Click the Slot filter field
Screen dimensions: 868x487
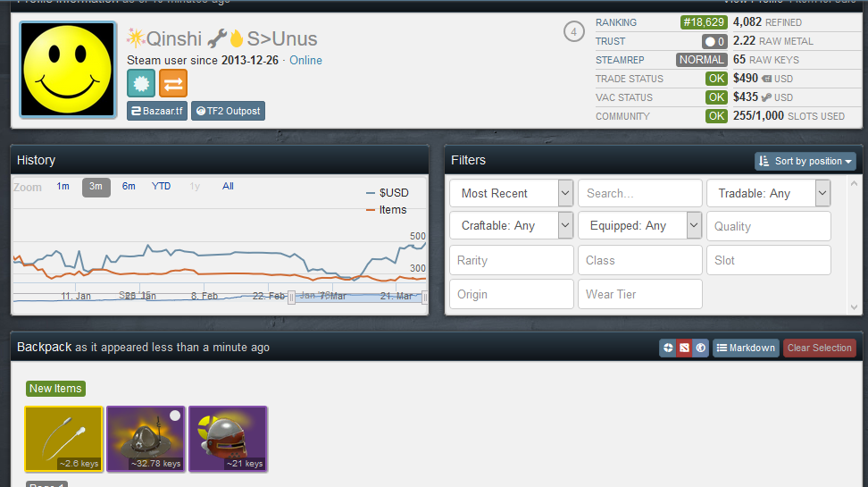point(768,260)
